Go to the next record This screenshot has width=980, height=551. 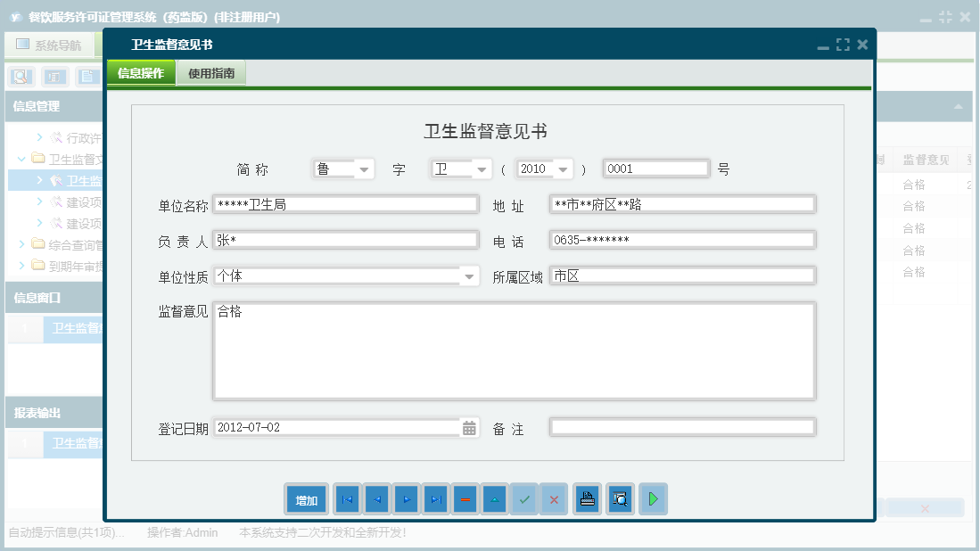407,500
